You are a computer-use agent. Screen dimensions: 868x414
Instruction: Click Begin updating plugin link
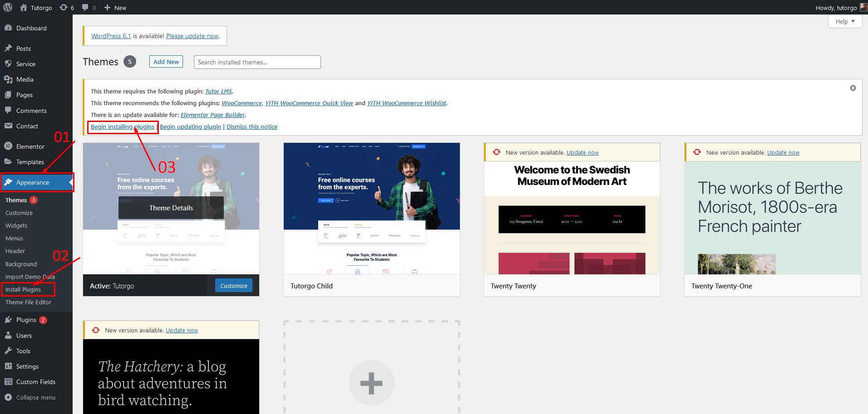click(190, 127)
